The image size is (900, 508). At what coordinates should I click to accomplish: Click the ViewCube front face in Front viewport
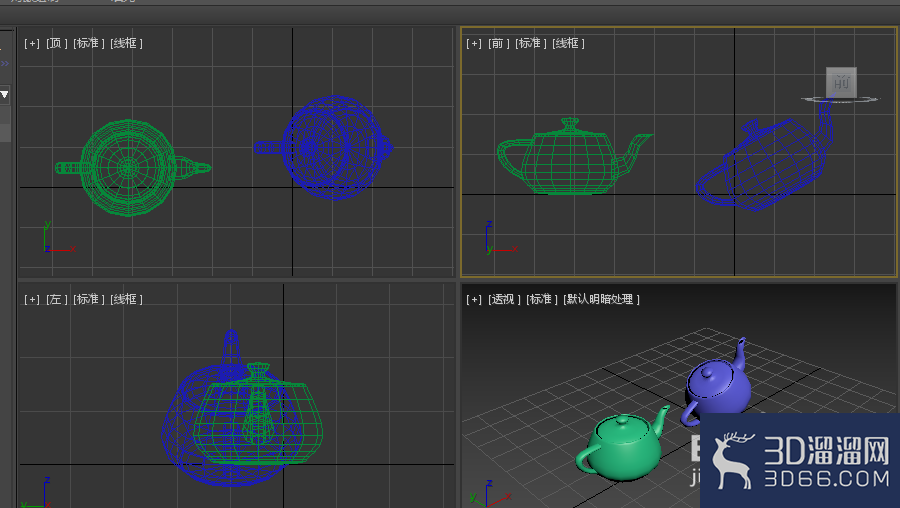[841, 82]
